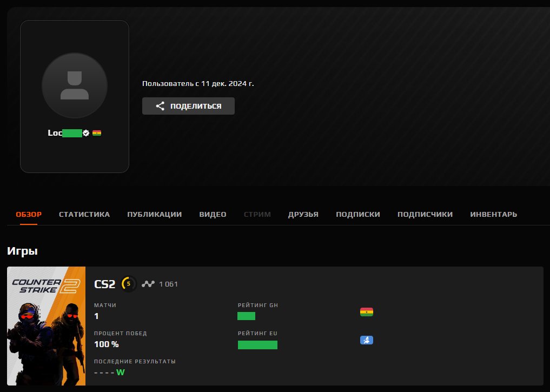550x392 pixels.
Task: Click the default avatar placeholder icon
Action: 75,85
